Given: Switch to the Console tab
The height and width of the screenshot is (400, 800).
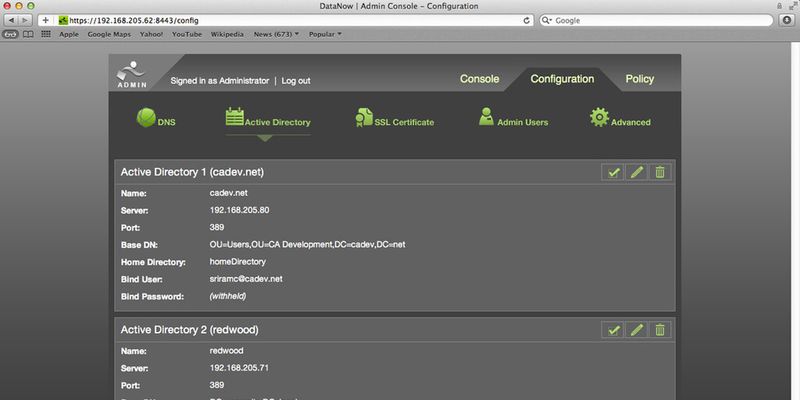Looking at the screenshot, I should [x=479, y=79].
